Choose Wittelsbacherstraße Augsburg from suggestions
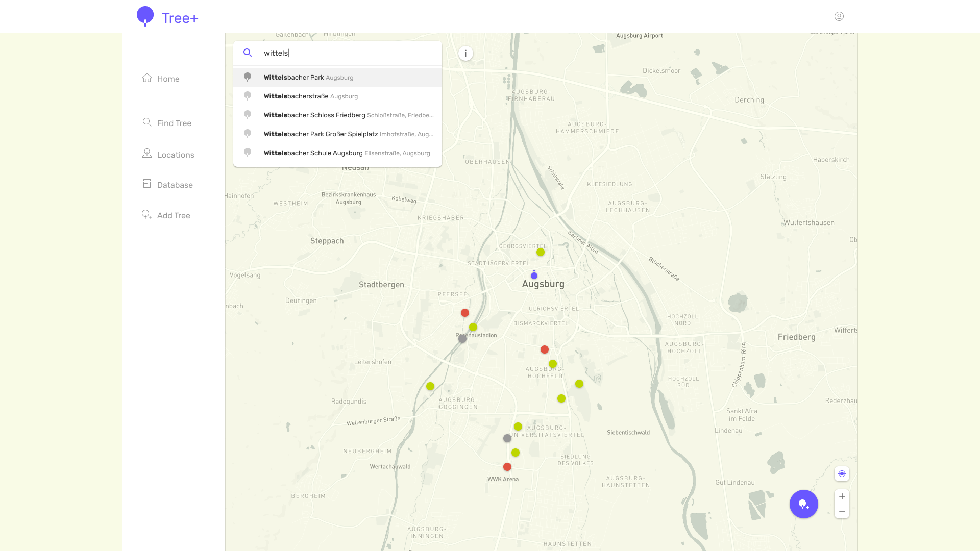Viewport: 980px width, 551px height. [337, 96]
